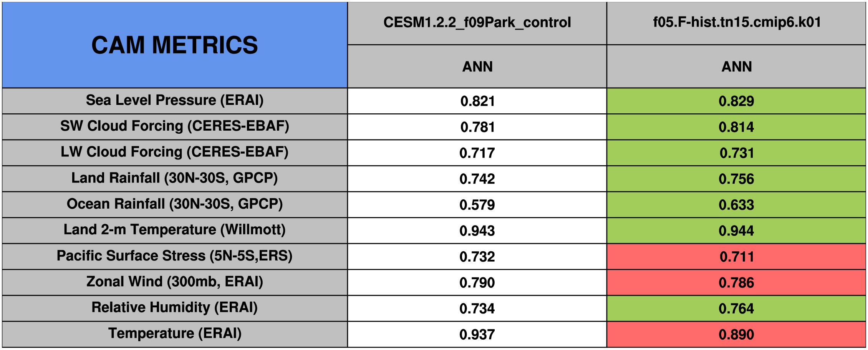Viewport: 868px width, 350px height.
Task: Click the white 0.579 Ocean Rainfall cell
Action: pyautogui.click(x=477, y=204)
